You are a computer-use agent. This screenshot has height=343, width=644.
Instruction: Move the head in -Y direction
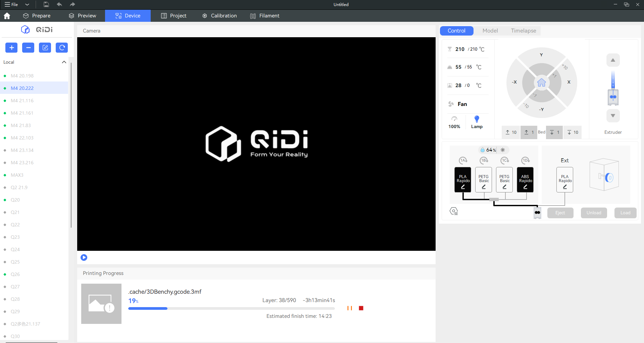coord(541,110)
